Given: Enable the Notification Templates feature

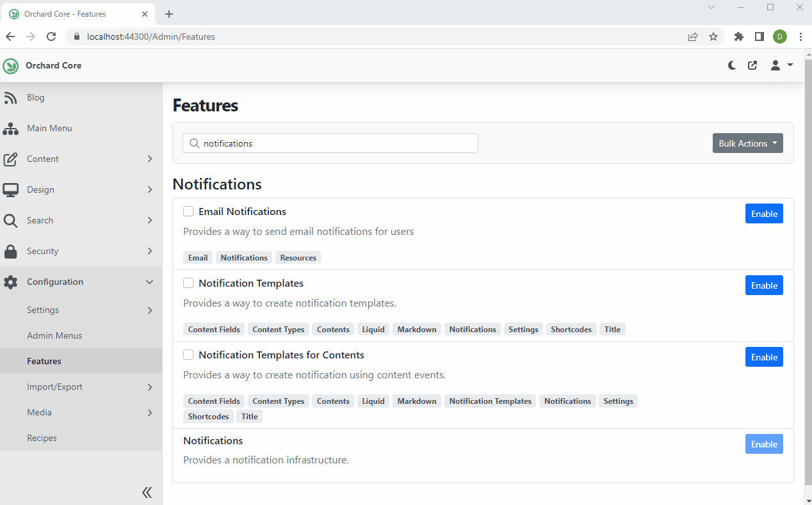Looking at the screenshot, I should click(764, 285).
